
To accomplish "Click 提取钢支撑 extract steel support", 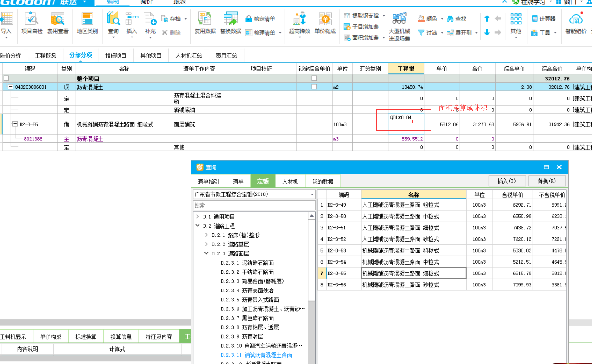I will tap(361, 16).
